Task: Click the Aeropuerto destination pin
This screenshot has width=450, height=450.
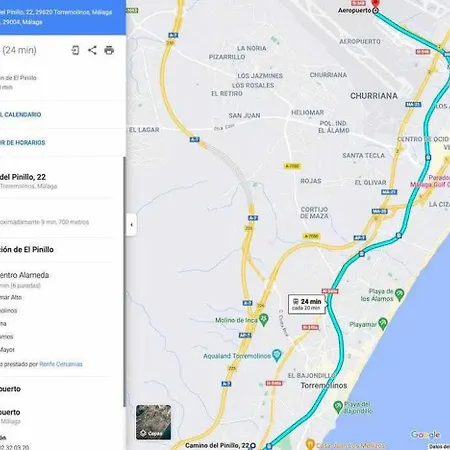Action: [x=376, y=5]
